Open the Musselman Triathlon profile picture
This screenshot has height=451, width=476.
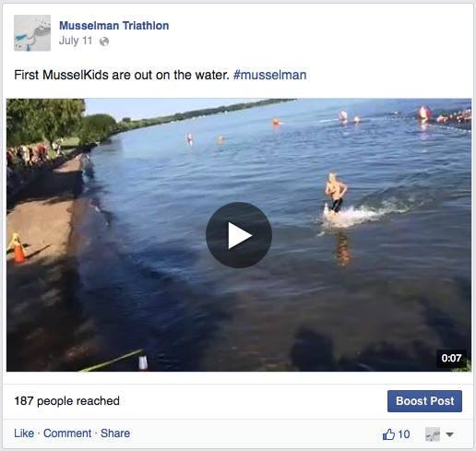[32, 33]
